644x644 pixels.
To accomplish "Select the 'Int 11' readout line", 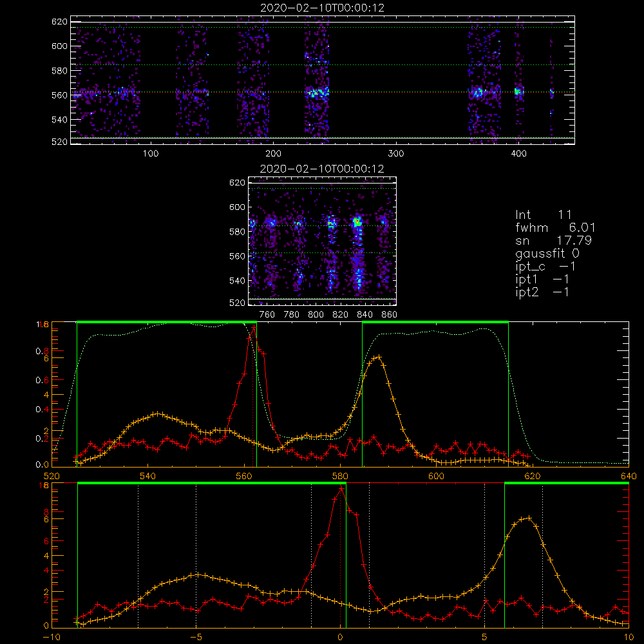I will click(x=544, y=214).
